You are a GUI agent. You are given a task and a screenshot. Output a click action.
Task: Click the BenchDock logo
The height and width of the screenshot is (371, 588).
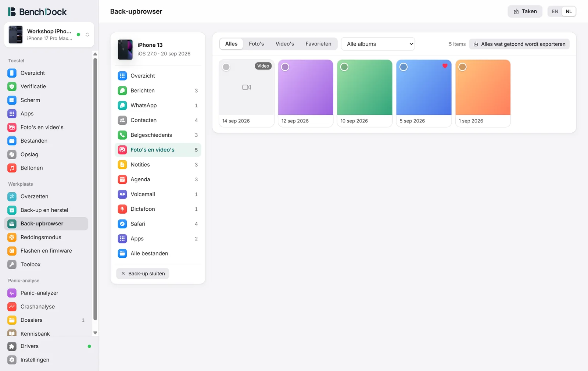tap(37, 12)
